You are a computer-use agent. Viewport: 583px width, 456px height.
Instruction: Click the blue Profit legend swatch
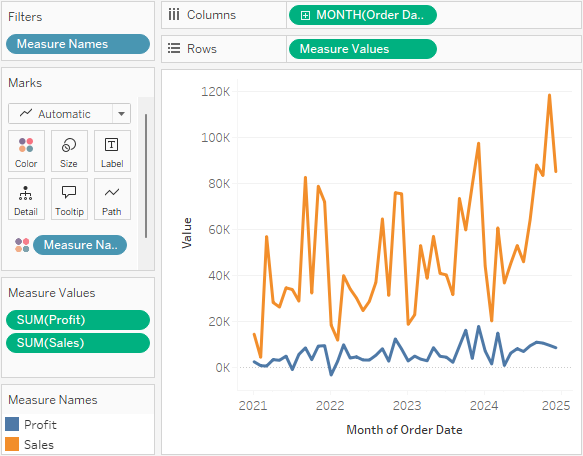coord(12,424)
